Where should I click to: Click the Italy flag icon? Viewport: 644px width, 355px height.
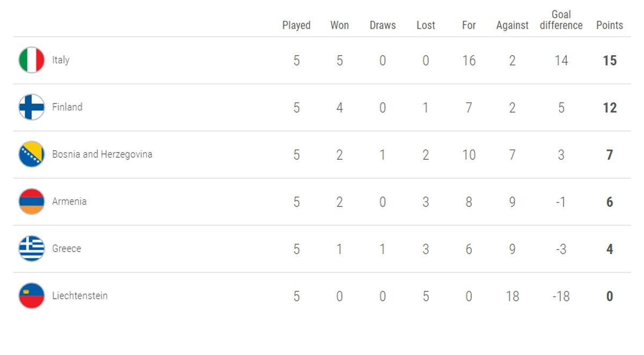click(x=32, y=60)
